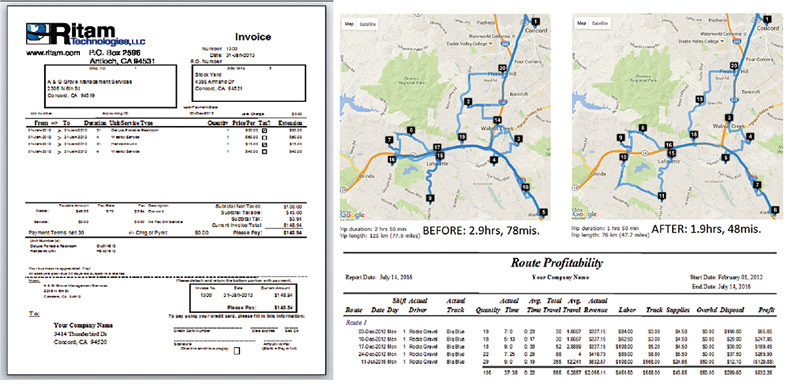
Task: Click the 'BEFORE: 2.9hrs, 78mis.' caption
Action: (481, 230)
